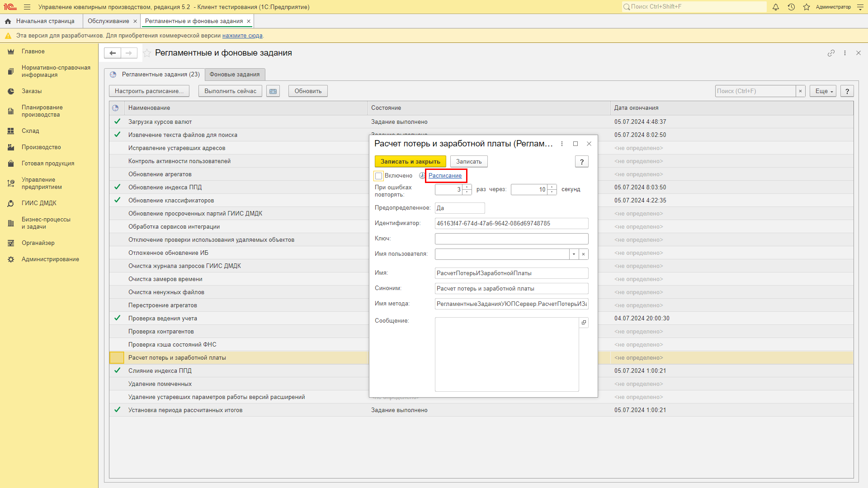Enable the Включено checkbox
Viewport: 868px width, 488px height.
(379, 176)
